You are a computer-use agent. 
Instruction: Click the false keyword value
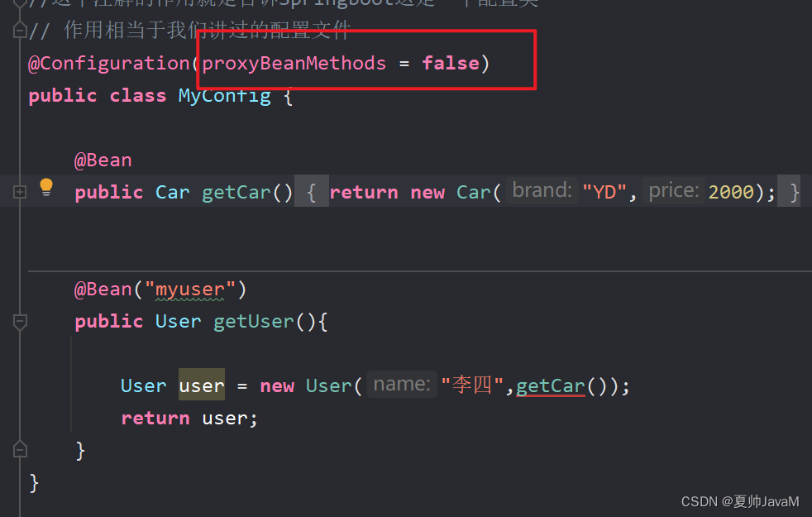pyautogui.click(x=451, y=62)
